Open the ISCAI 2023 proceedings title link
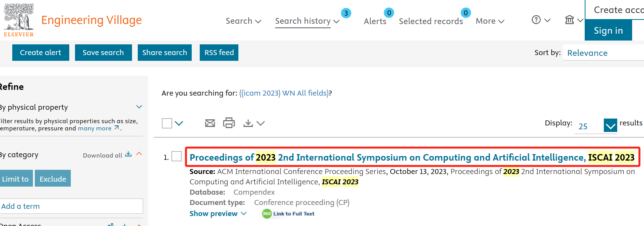 (412, 157)
